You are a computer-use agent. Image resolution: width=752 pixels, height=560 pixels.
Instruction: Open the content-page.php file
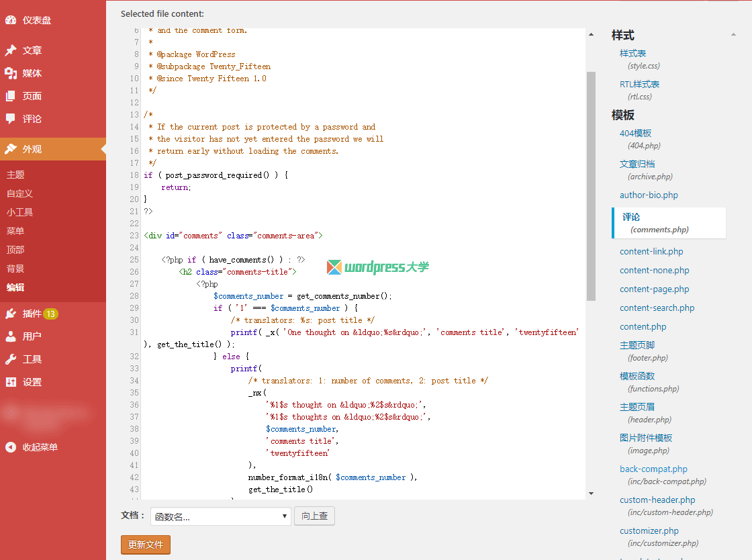tap(654, 289)
